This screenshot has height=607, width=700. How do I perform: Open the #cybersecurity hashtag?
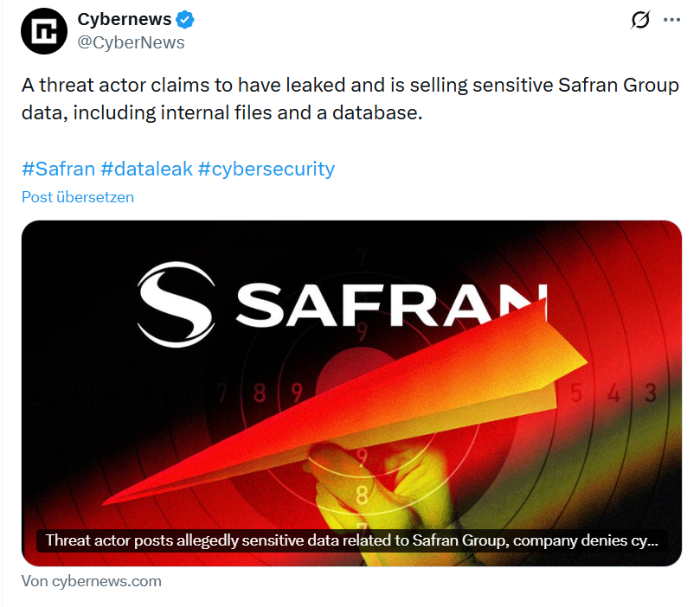pyautogui.click(x=266, y=168)
